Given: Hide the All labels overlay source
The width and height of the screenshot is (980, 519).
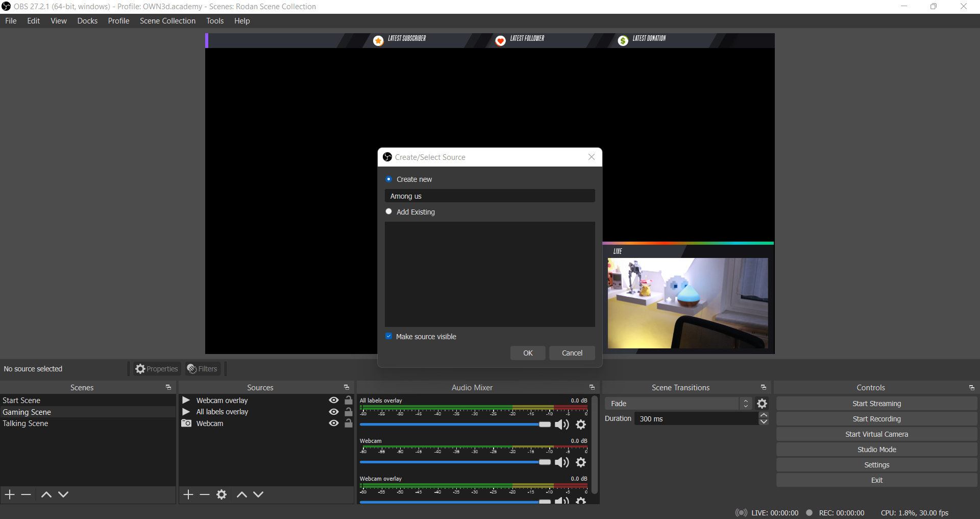Looking at the screenshot, I should coord(334,412).
